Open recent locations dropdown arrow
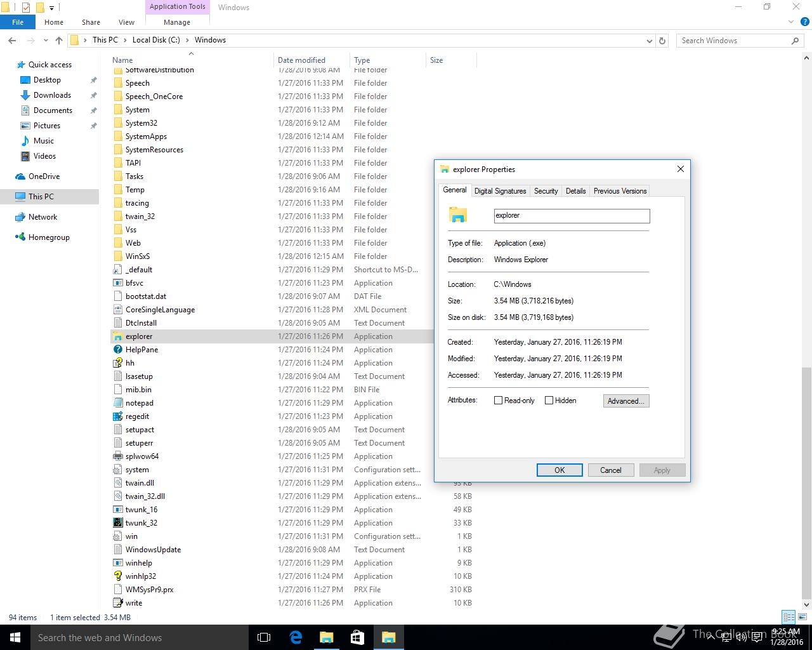Image resolution: width=812 pixels, height=650 pixels. click(46, 40)
